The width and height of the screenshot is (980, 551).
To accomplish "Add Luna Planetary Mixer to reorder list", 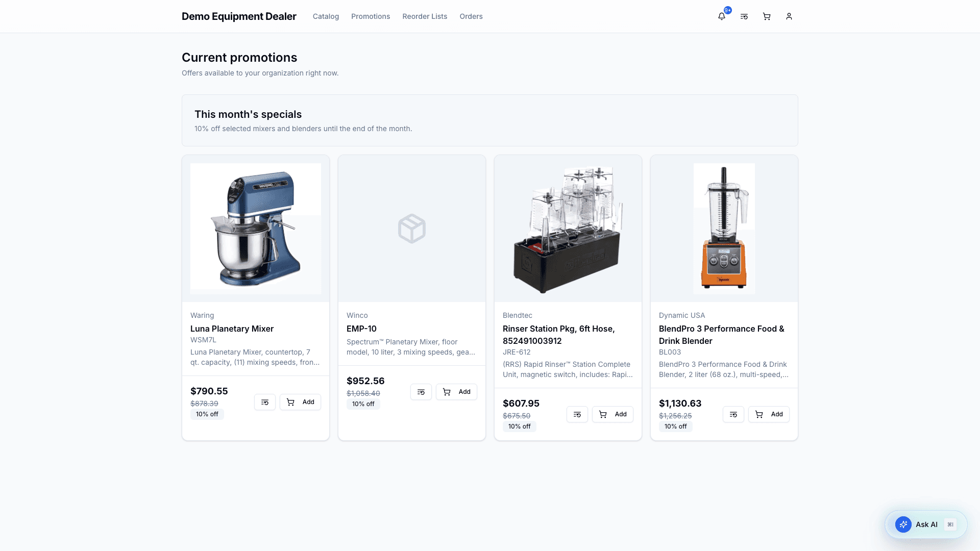I will click(265, 402).
